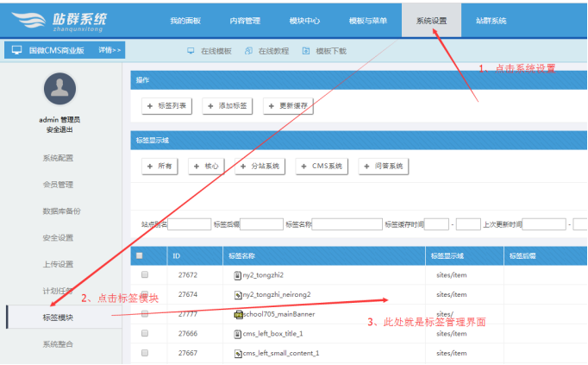Toggle the select-all checkbox in table header

pos(140,255)
